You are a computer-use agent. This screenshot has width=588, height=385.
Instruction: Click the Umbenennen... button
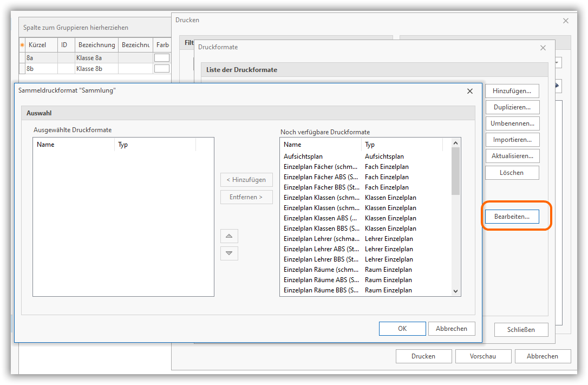click(512, 123)
